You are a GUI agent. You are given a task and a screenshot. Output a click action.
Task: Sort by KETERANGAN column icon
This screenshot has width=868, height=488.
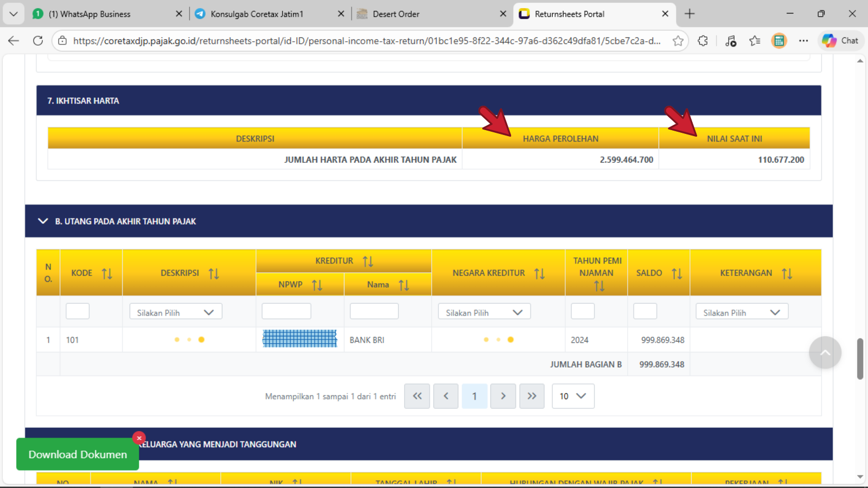787,273
